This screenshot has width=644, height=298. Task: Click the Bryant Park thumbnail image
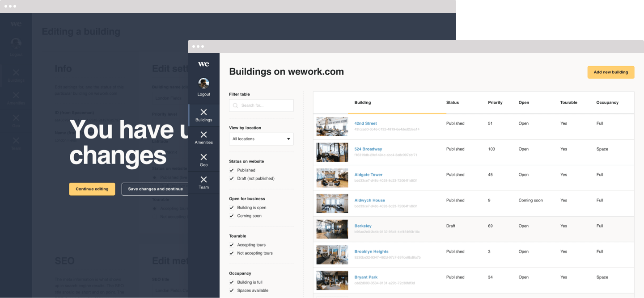[x=332, y=280]
